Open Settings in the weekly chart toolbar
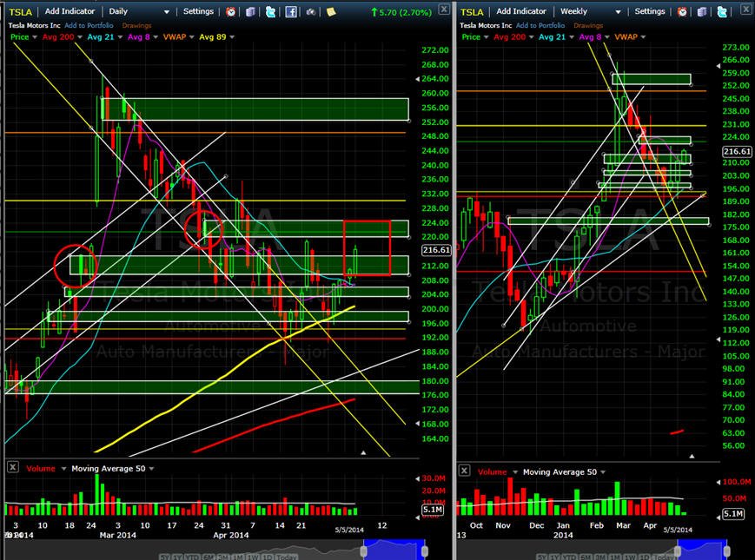Viewport: 755px width, 560px height. click(650, 11)
